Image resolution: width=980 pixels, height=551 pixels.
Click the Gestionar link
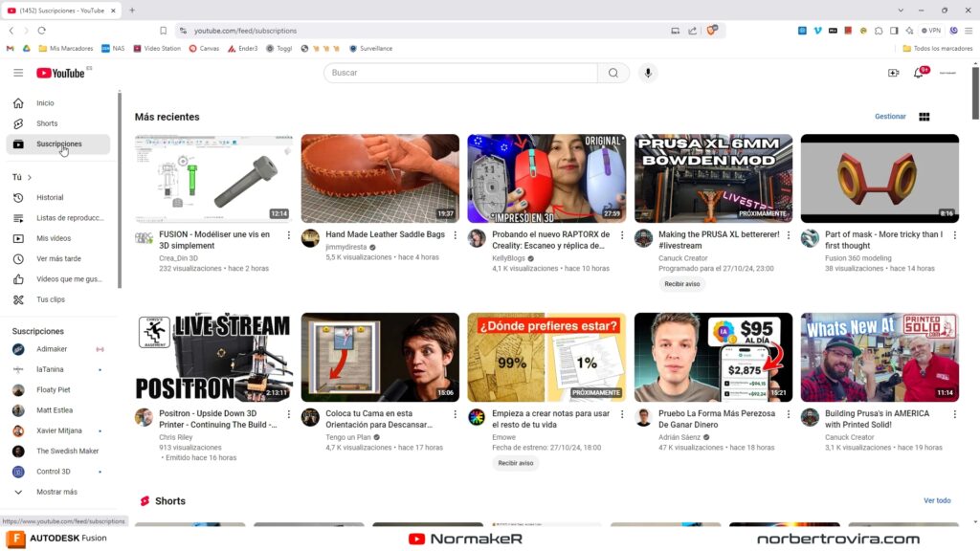click(890, 117)
